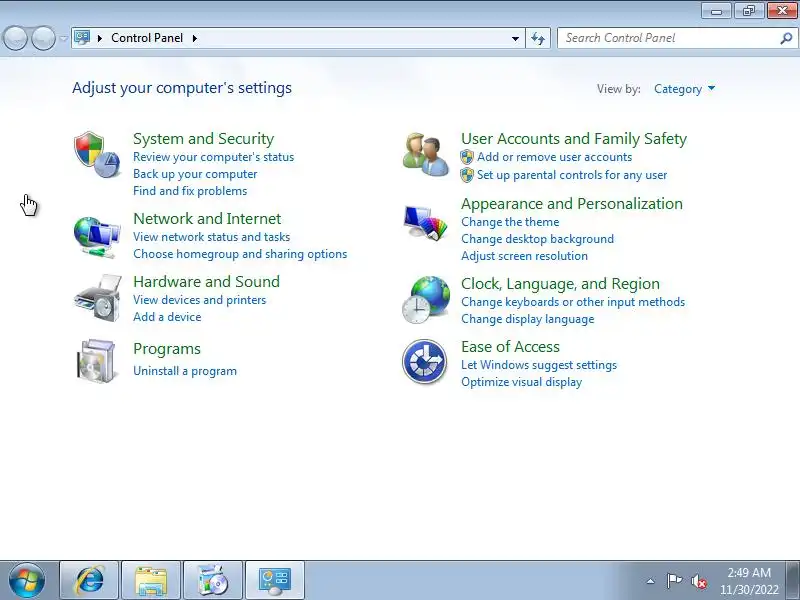Open Hardware and Sound category
800x600 pixels.
pyautogui.click(x=207, y=282)
